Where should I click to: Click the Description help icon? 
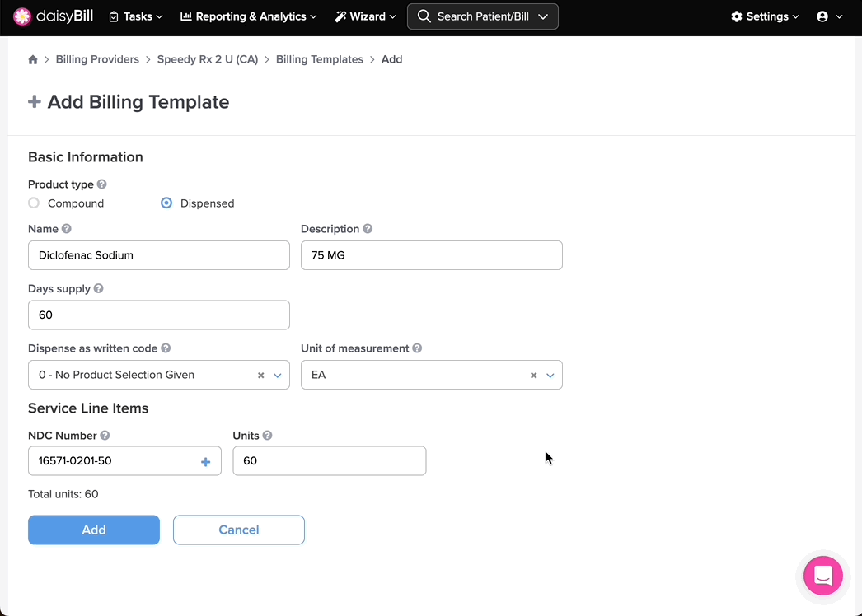click(368, 229)
